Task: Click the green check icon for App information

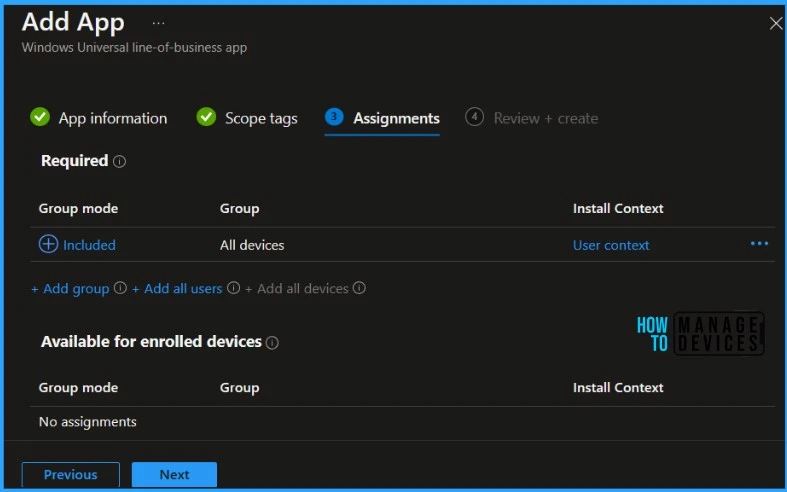Action: point(40,117)
